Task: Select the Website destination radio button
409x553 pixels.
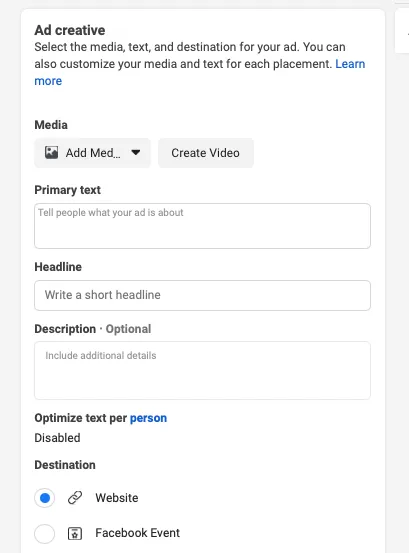Action: [x=44, y=498]
